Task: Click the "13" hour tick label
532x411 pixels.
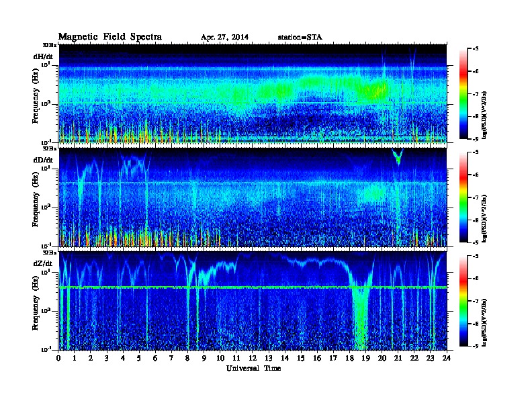Action: click(x=269, y=358)
